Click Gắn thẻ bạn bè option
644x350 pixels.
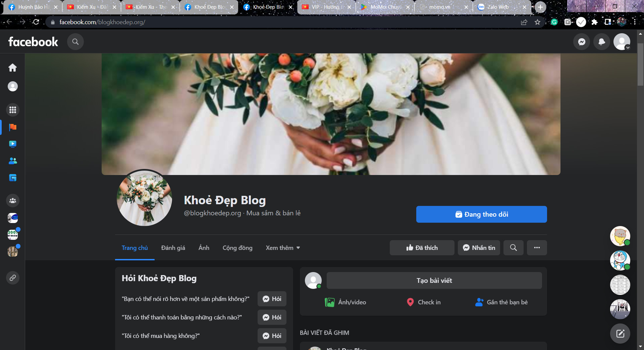pyautogui.click(x=501, y=302)
